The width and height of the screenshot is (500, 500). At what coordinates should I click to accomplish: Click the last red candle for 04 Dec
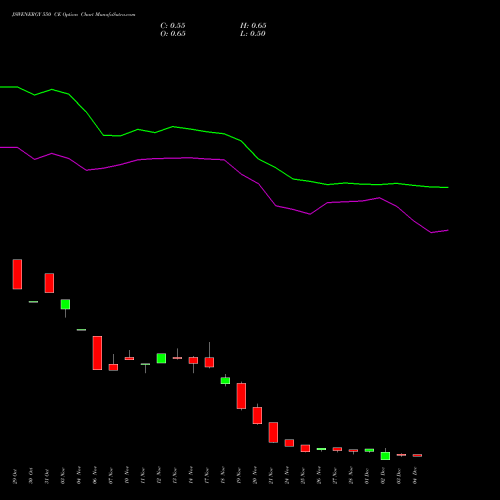point(417,455)
